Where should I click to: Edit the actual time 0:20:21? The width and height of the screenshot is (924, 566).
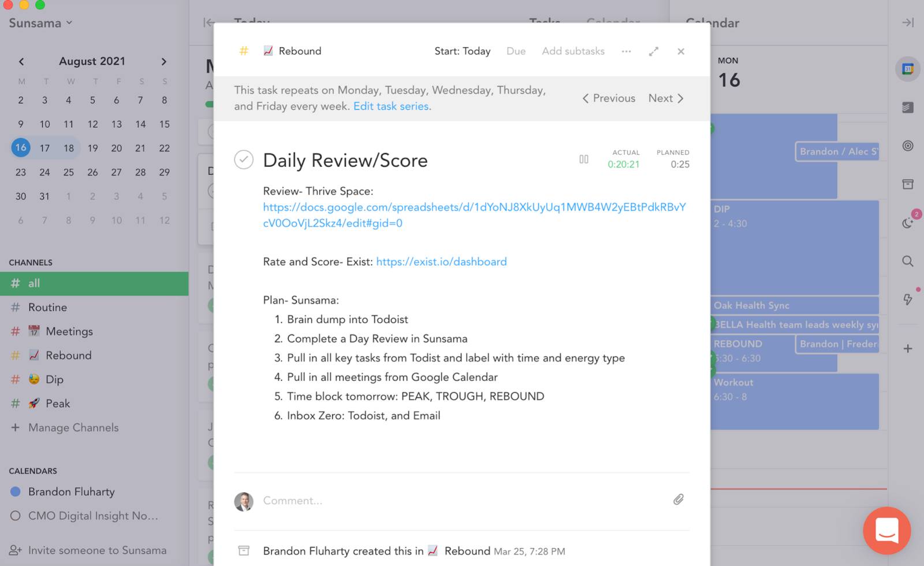(623, 165)
